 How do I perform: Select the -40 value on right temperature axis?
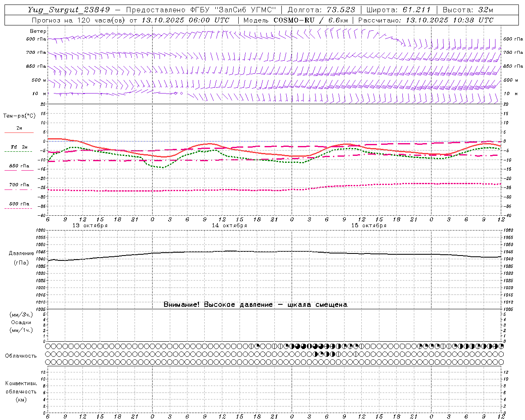[x=507, y=215]
